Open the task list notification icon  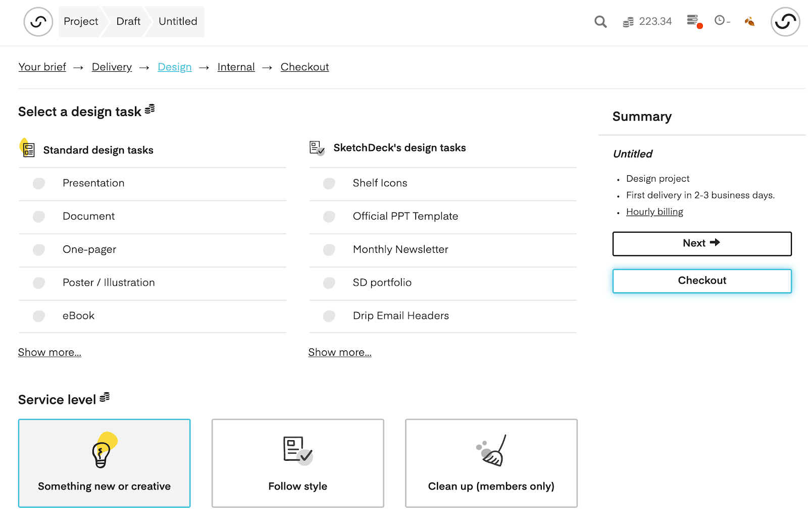694,21
